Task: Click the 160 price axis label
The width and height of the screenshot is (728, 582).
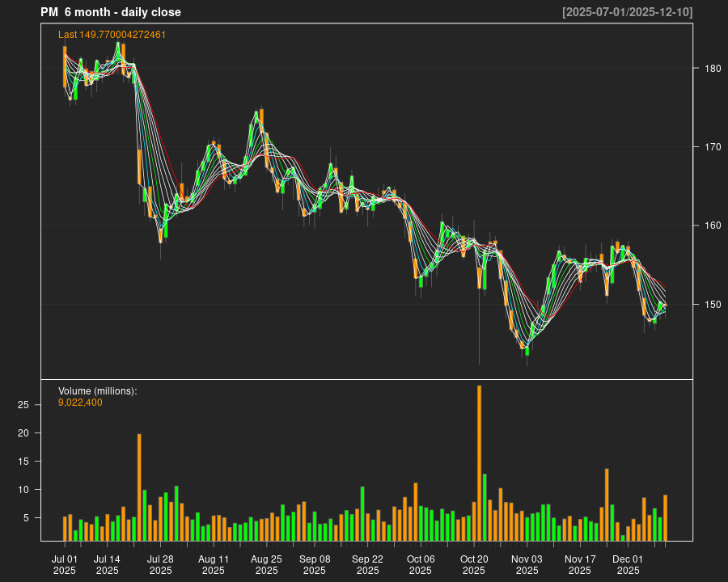Action: (x=712, y=226)
